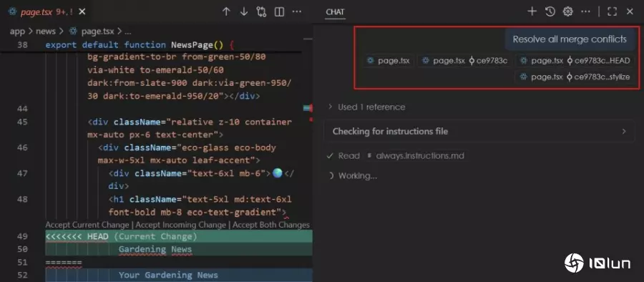Click the 'font-bold mb-8 eco-text-gradient' text
The width and height of the screenshot is (644, 282).
pyautogui.click(x=195, y=212)
